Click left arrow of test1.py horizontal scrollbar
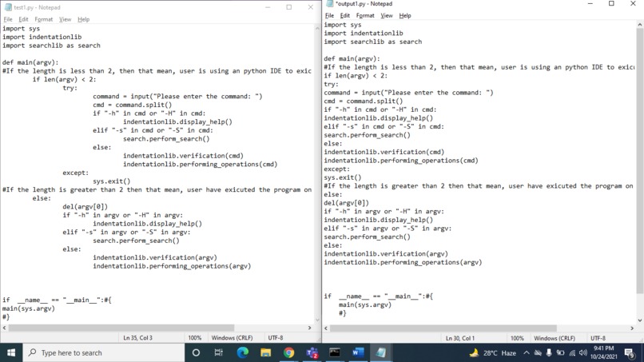The width and height of the screenshot is (644, 362). coord(5,328)
